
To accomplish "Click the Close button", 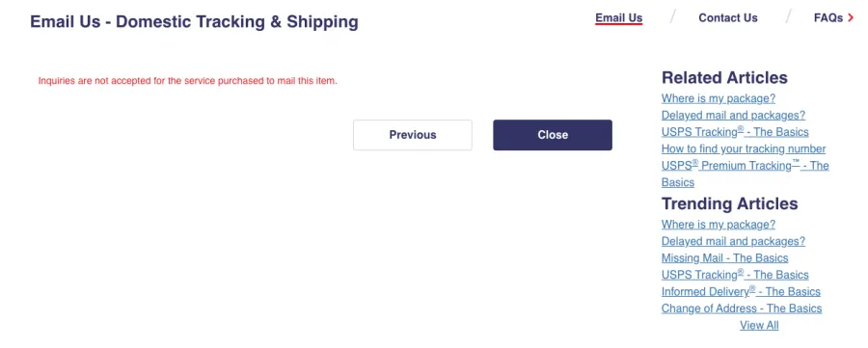I will (x=553, y=135).
